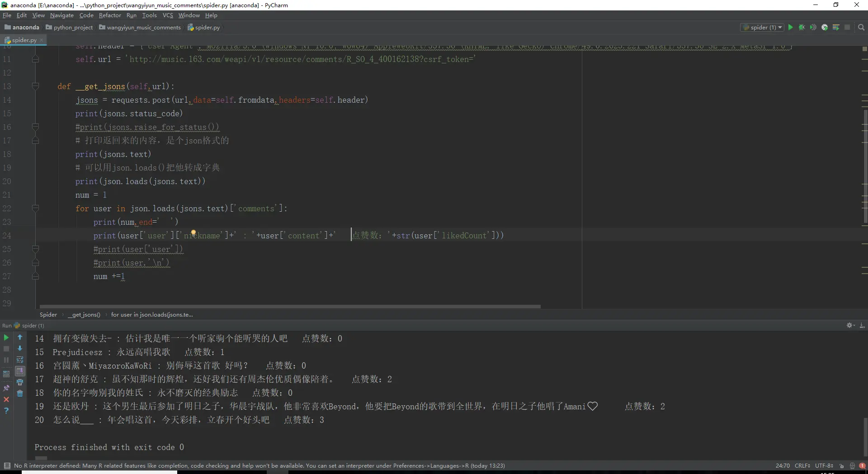
Task: Toggle the fold marker at line 16
Action: (35, 127)
